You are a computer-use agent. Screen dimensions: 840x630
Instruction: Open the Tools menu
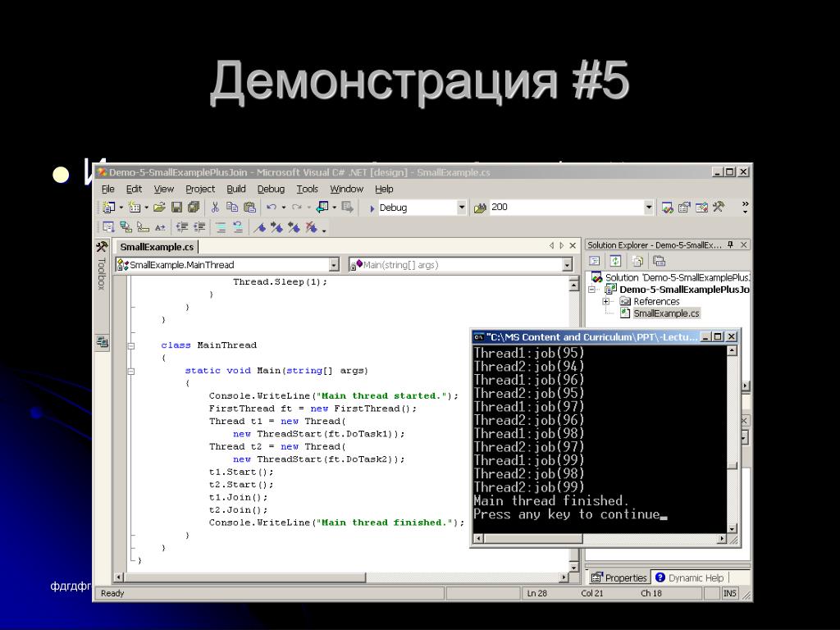tap(308, 189)
